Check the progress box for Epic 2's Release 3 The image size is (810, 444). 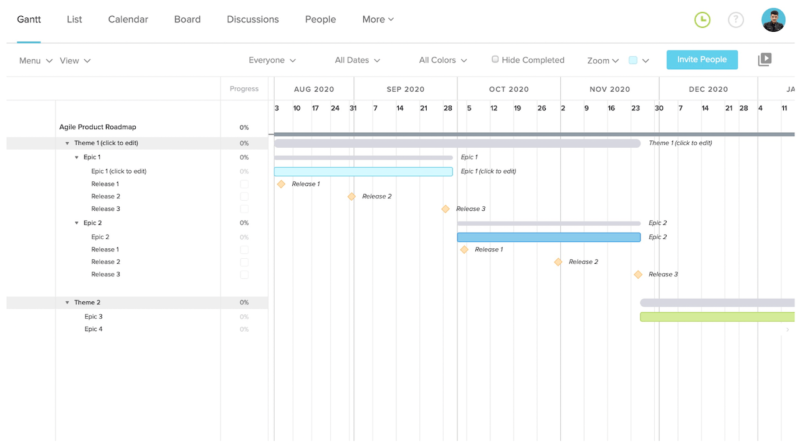(x=244, y=274)
